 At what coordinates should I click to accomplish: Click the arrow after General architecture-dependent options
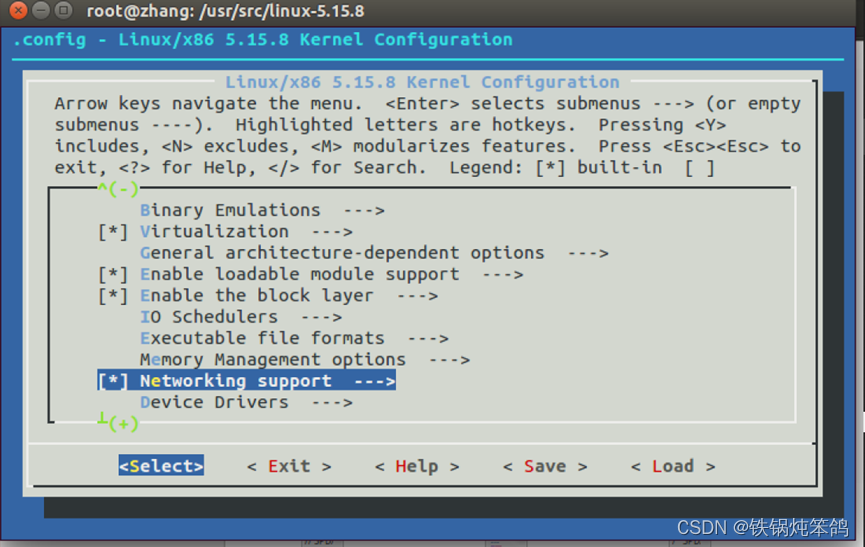[x=588, y=254]
